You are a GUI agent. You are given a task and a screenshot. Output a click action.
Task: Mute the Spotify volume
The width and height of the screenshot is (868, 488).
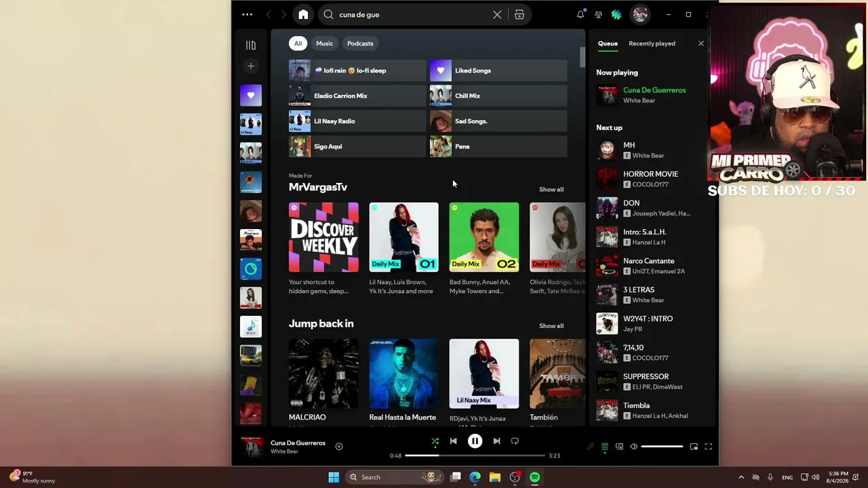click(633, 447)
